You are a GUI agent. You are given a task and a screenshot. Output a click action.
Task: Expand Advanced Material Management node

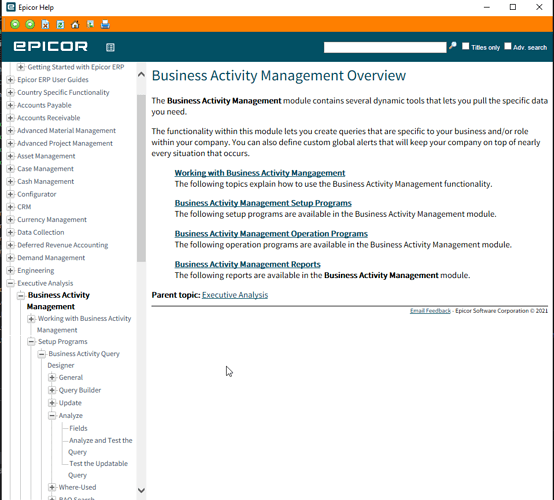click(11, 130)
